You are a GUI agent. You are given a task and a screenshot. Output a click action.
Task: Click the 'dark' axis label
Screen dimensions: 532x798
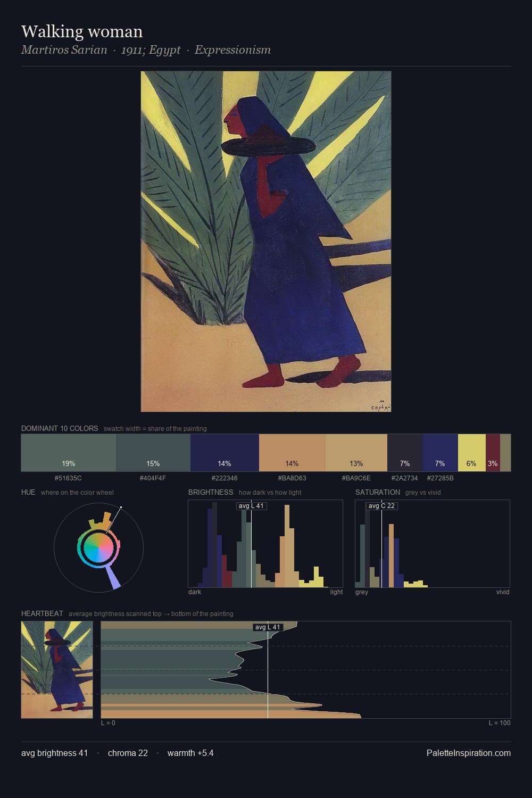click(x=195, y=592)
